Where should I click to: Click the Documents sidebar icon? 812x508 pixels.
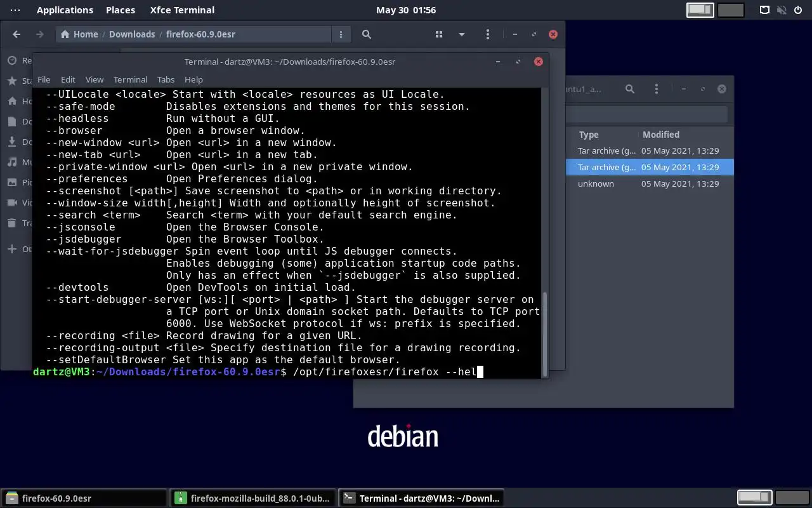pyautogui.click(x=12, y=121)
